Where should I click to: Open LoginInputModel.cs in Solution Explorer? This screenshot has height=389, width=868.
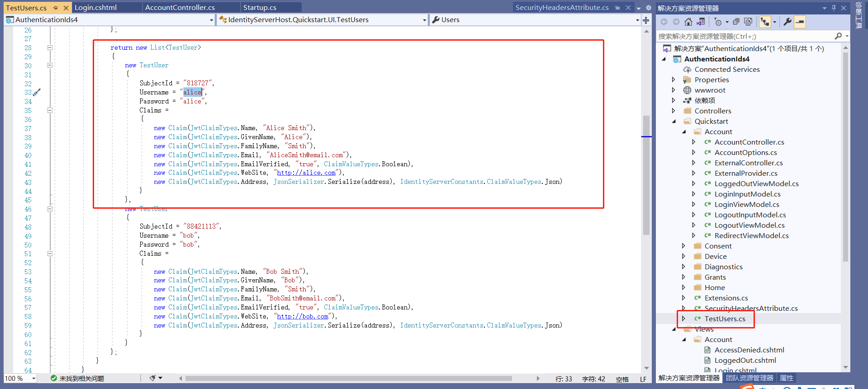point(747,194)
